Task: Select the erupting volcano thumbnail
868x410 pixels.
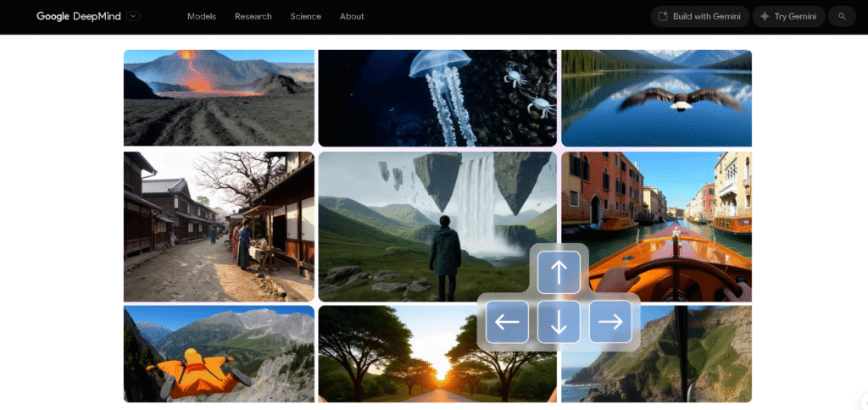Action: [x=219, y=97]
